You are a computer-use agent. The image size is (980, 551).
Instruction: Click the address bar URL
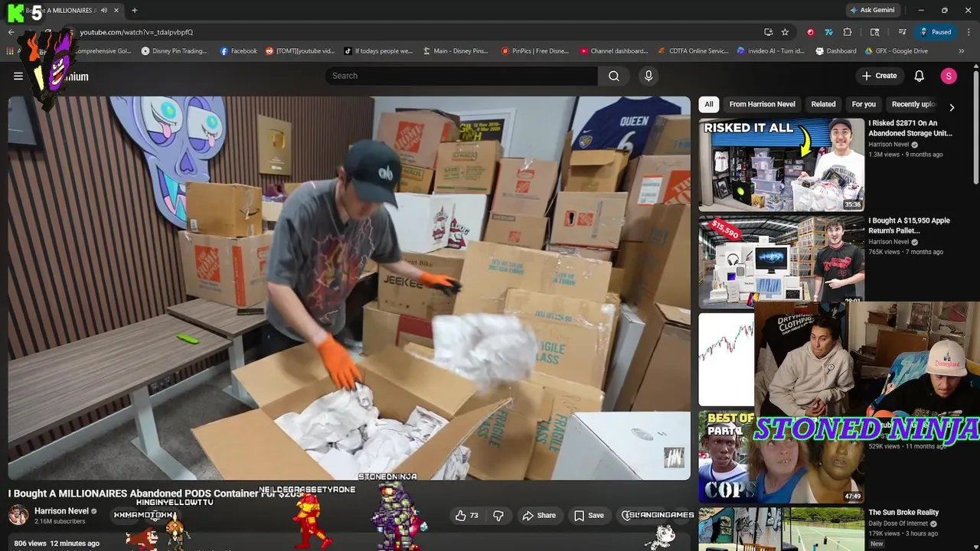136,32
